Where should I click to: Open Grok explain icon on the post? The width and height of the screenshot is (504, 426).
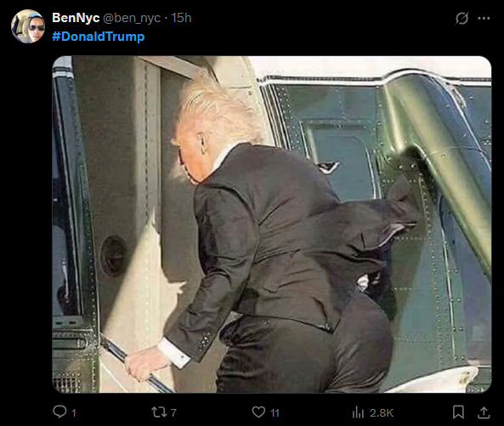462,19
